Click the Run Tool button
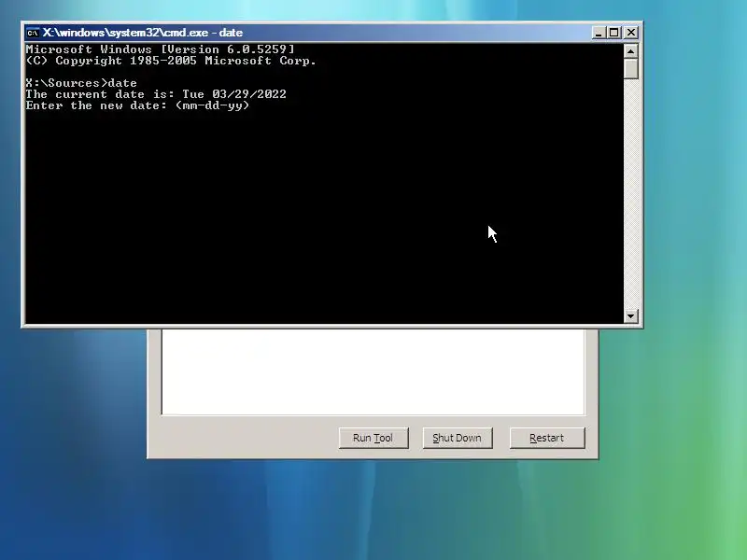The height and width of the screenshot is (560, 747). click(373, 438)
